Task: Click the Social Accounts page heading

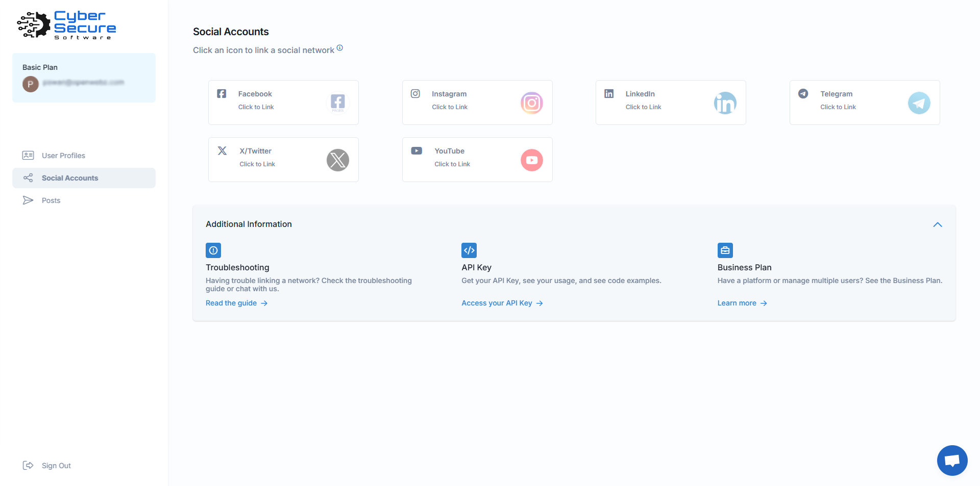Action: 231,32
